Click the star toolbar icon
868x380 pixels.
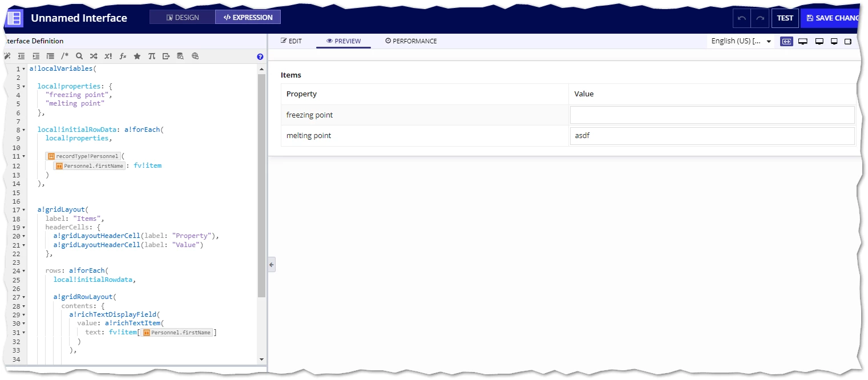(x=137, y=56)
